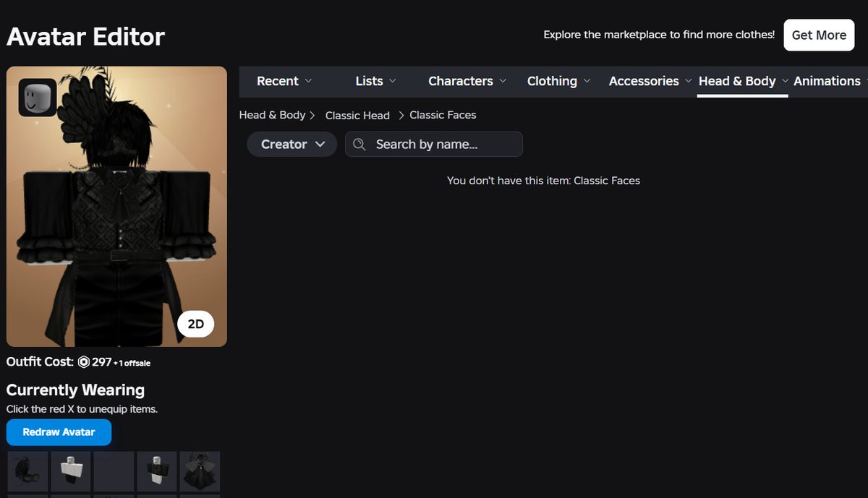Screen dimensions: 868x498
Task: Click the Avatar Editor page title
Action: (86, 36)
